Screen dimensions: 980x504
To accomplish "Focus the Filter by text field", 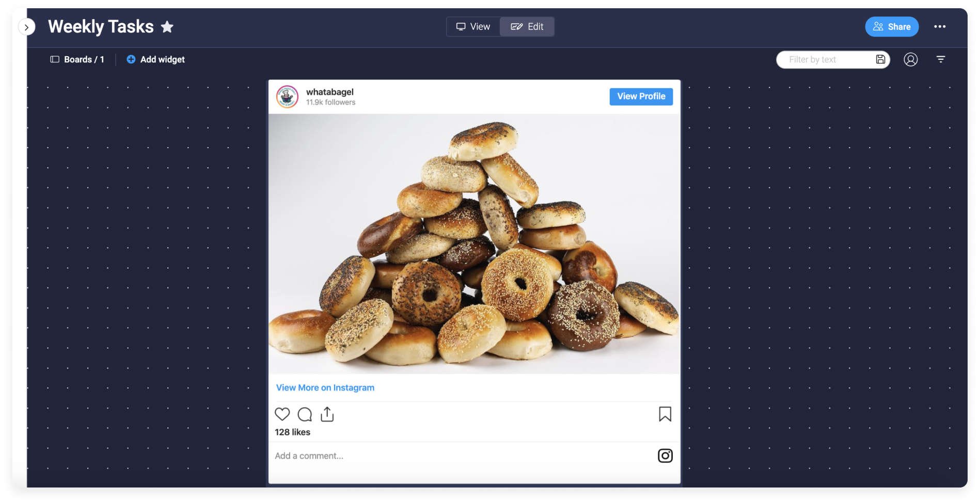I will click(825, 59).
